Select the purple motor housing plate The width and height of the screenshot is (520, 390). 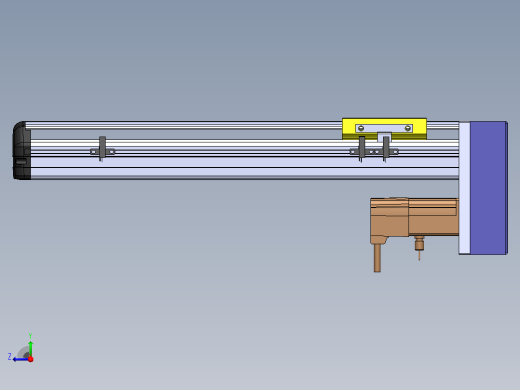point(489,188)
